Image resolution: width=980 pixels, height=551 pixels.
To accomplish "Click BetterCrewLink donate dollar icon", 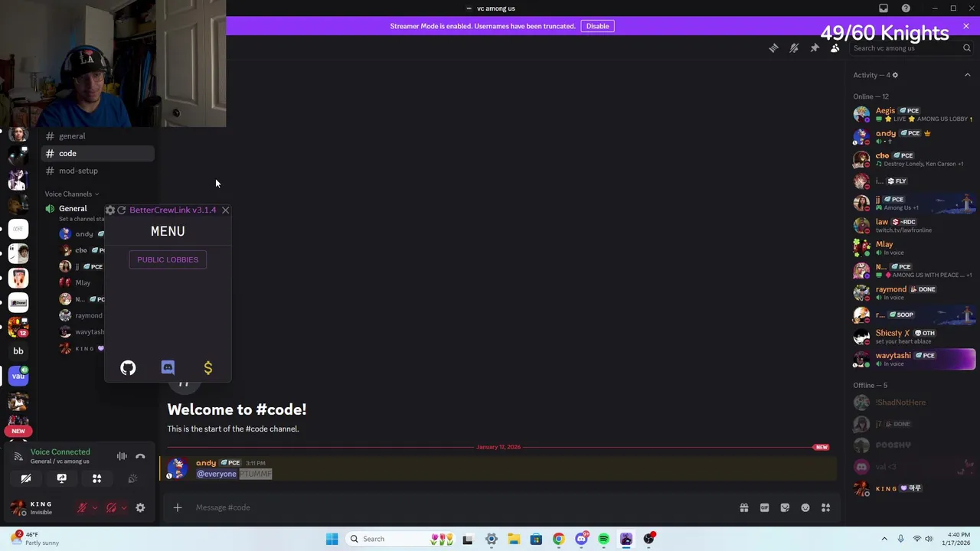I will tap(207, 368).
